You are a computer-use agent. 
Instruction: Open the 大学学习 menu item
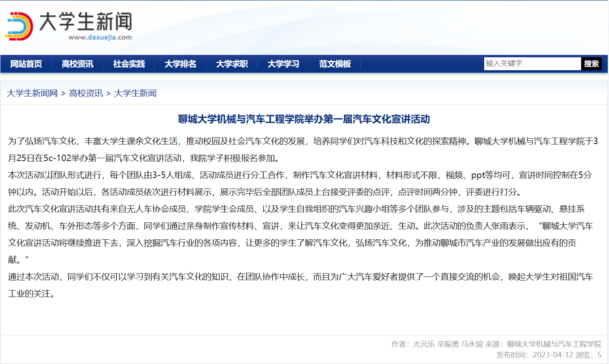tap(283, 64)
